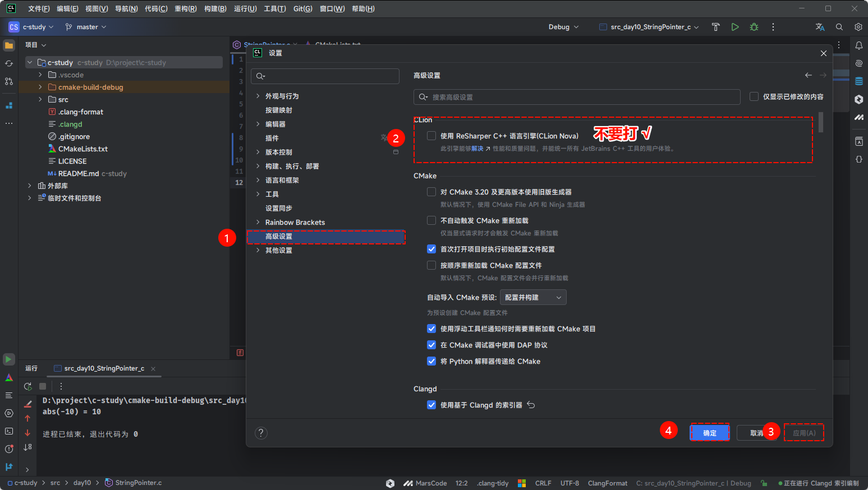868x490 pixels.
Task: Open the Terminal tool window
Action: pyautogui.click(x=8, y=432)
